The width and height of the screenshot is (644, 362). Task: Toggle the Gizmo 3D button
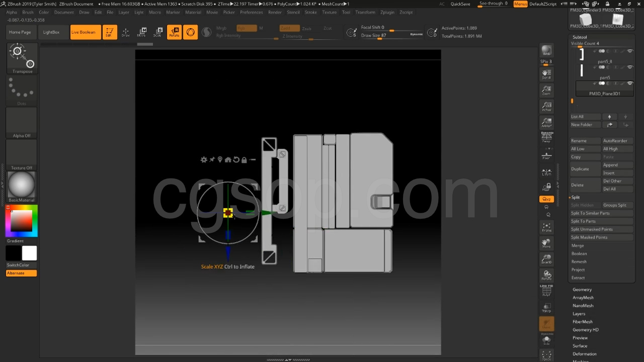(191, 32)
